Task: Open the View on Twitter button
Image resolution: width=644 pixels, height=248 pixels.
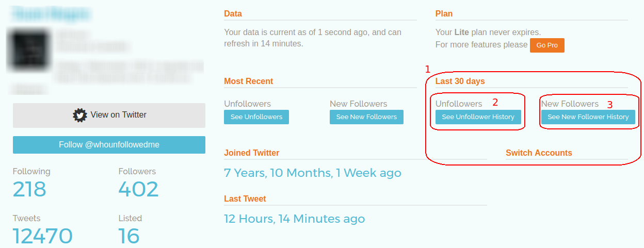Action: (109, 115)
